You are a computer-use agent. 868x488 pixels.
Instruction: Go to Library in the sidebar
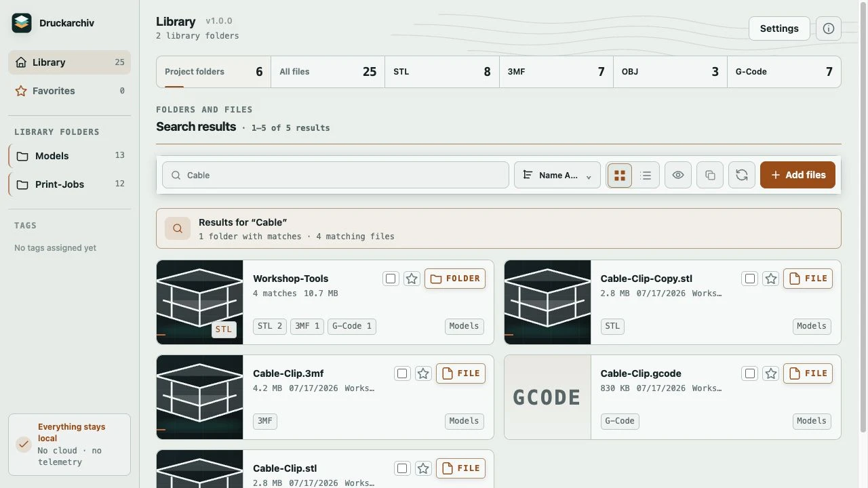(x=69, y=62)
